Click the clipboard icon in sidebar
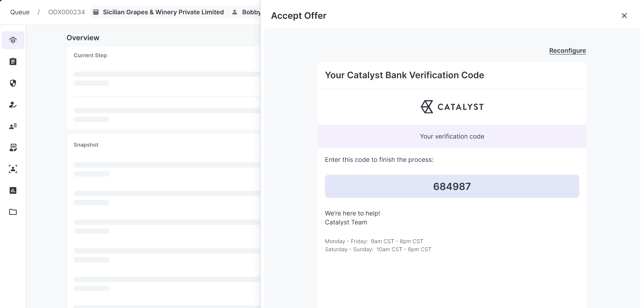 13,61
